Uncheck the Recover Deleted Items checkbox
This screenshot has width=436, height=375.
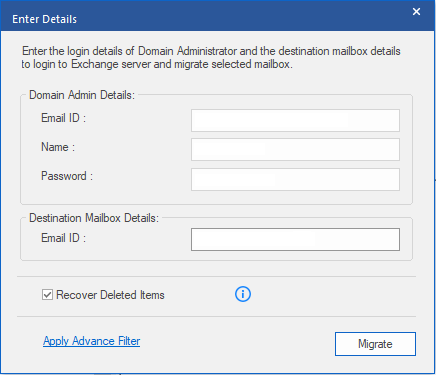click(47, 295)
